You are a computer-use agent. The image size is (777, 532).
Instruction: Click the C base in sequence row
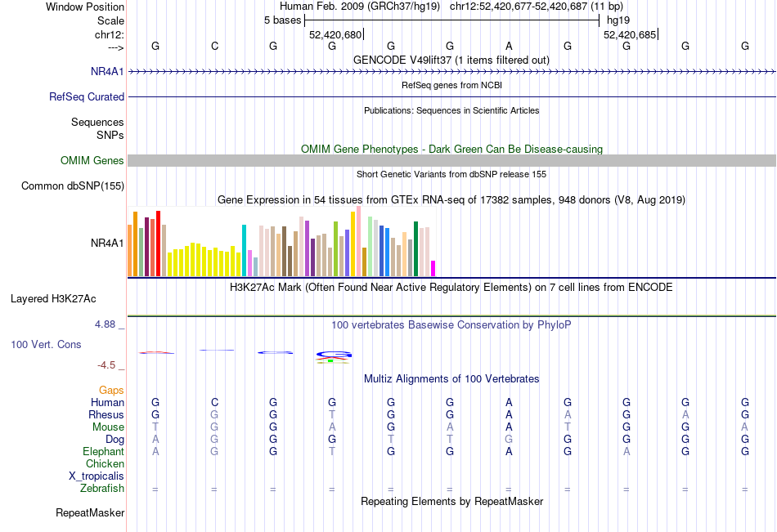pyautogui.click(x=214, y=46)
